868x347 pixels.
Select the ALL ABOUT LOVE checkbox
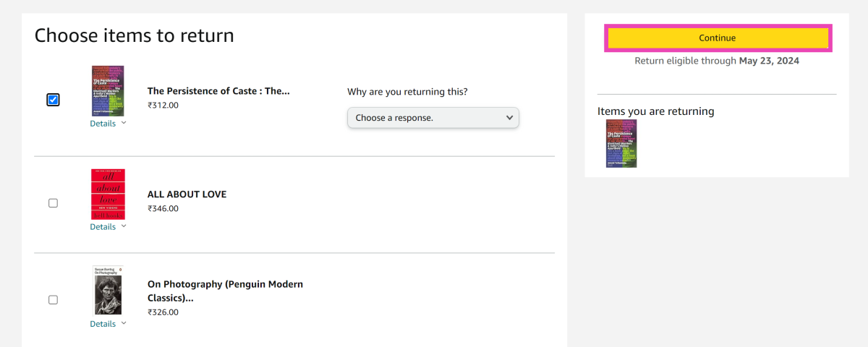click(53, 203)
